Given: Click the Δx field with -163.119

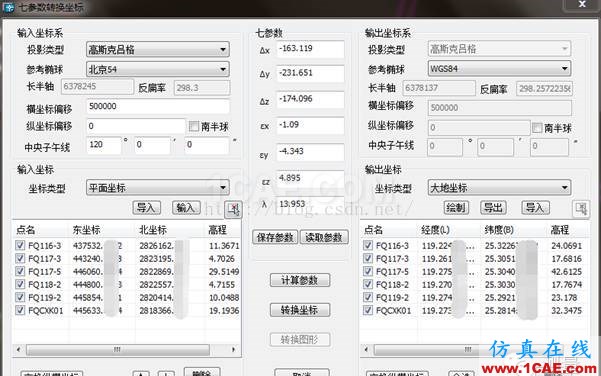Looking at the screenshot, I should coord(310,49).
